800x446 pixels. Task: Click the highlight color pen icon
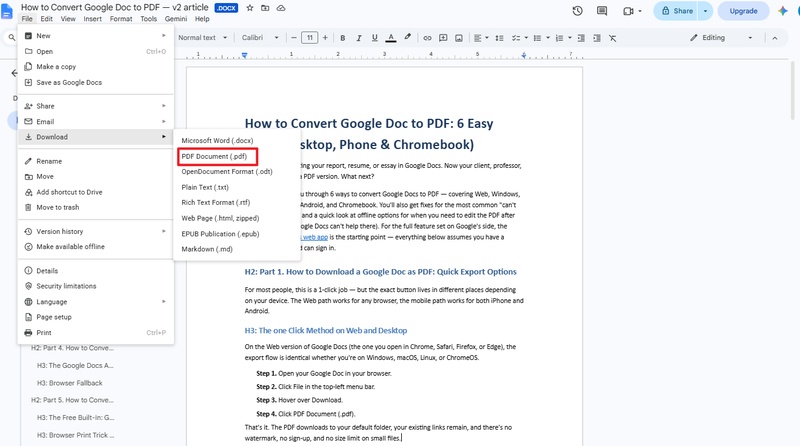click(407, 37)
